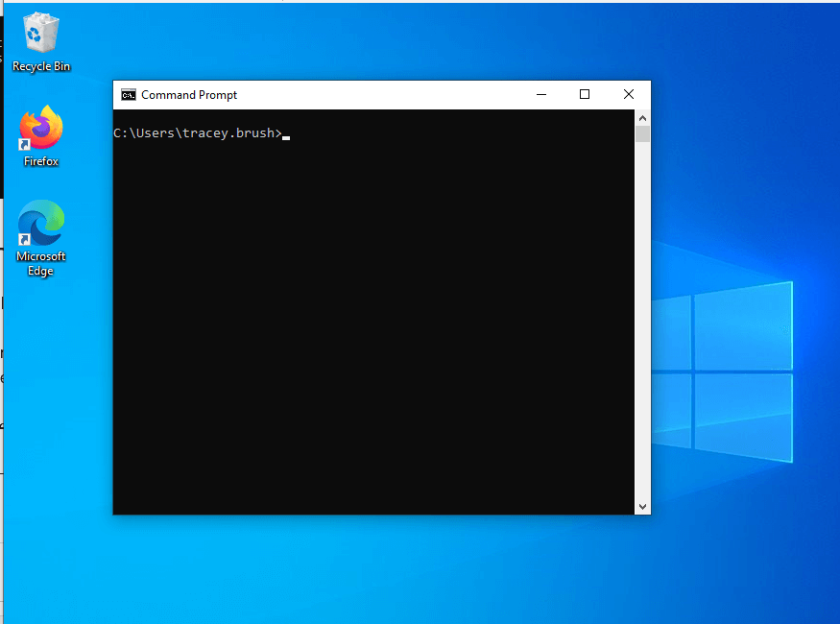Minimize the Command Prompt window
840x624 pixels.
[541, 95]
